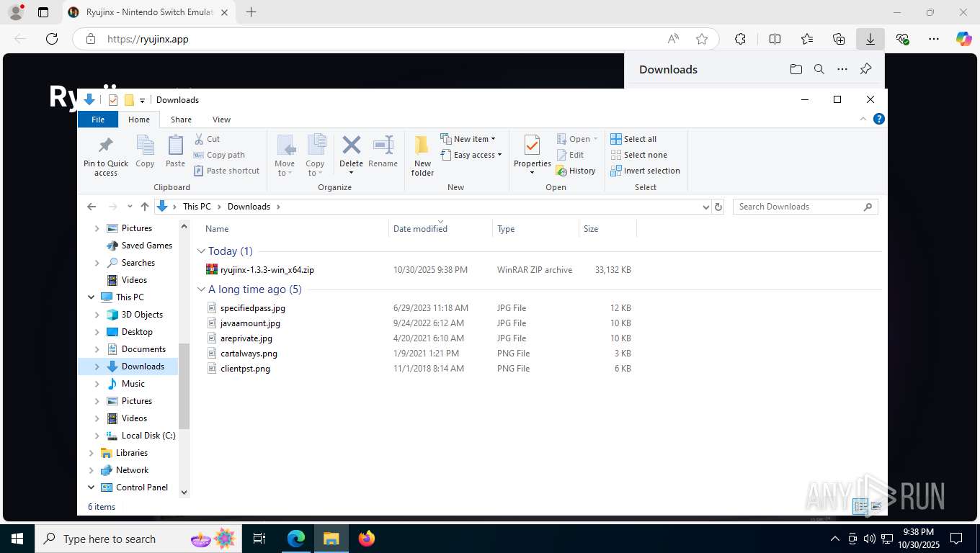The height and width of the screenshot is (553, 980).
Task: Open Task View on taskbar
Action: point(259,539)
